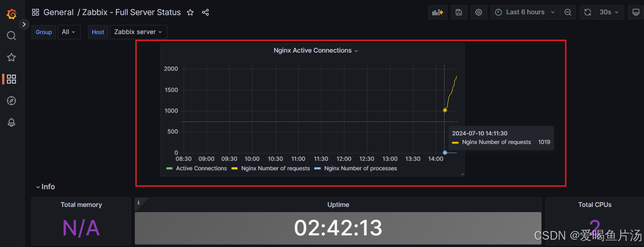
Task: Add a new panel to dashboard
Action: click(438, 13)
